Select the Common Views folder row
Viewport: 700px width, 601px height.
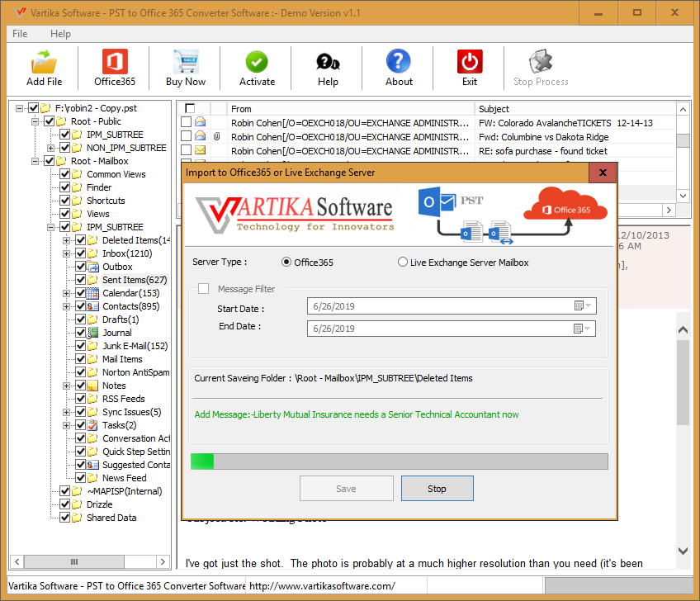tap(116, 174)
